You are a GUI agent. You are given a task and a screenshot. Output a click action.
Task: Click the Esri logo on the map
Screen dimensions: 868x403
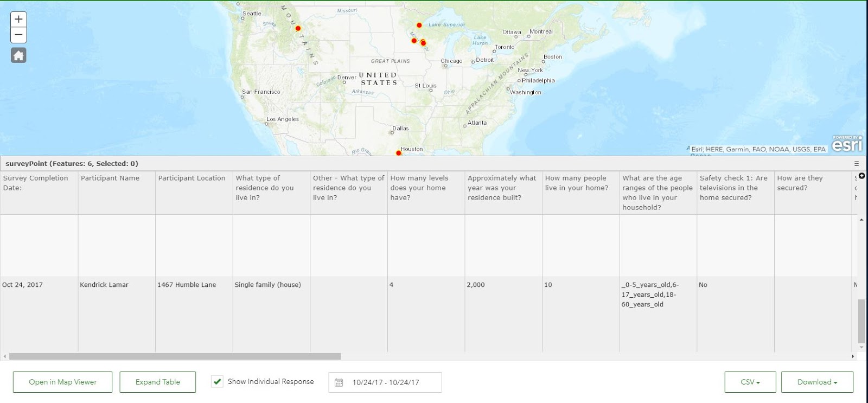click(847, 144)
